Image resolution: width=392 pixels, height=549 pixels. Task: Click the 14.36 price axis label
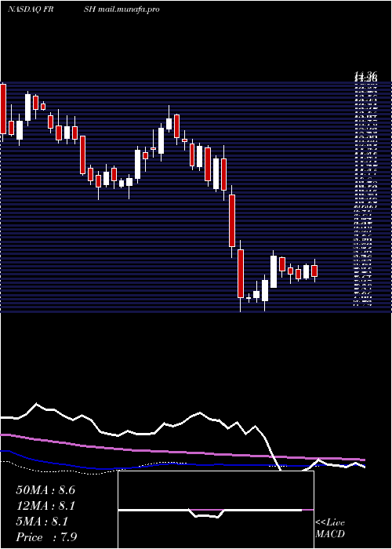click(365, 75)
